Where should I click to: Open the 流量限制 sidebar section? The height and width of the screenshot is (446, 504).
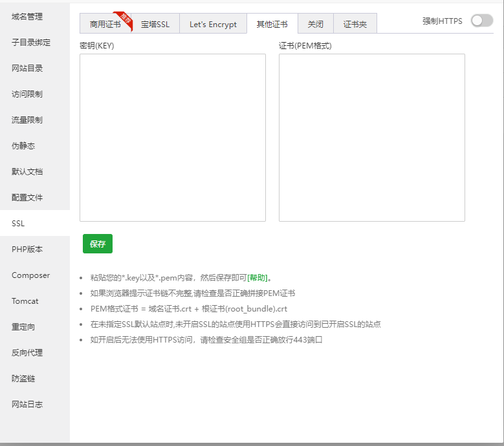[x=35, y=120]
